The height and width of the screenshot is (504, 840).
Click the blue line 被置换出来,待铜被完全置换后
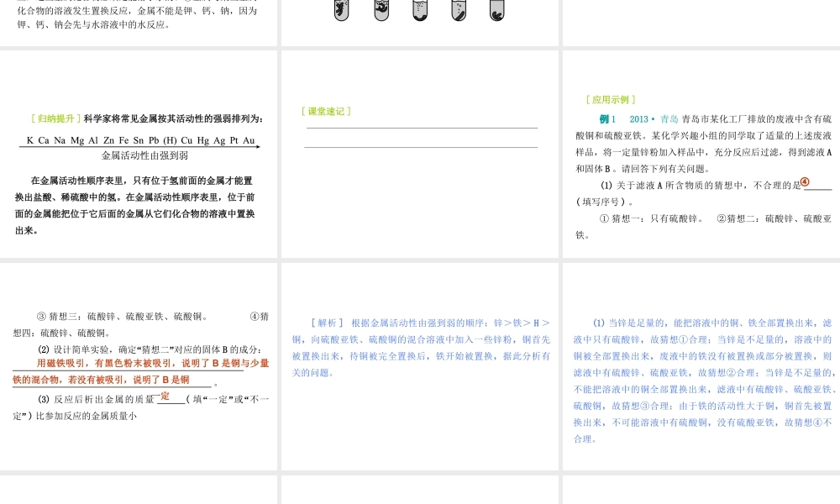click(x=421, y=356)
